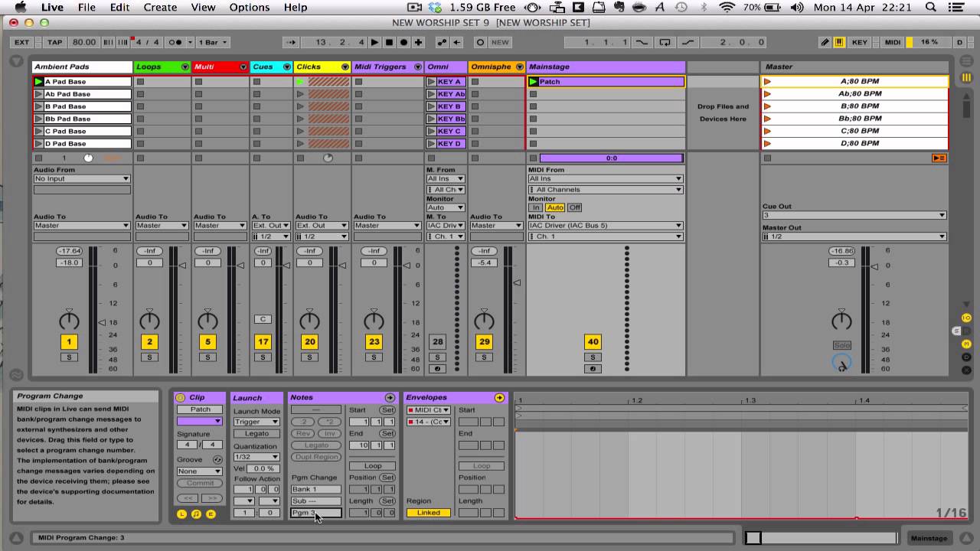
Task: Click the Pgm 3 program change field
Action: pos(316,513)
